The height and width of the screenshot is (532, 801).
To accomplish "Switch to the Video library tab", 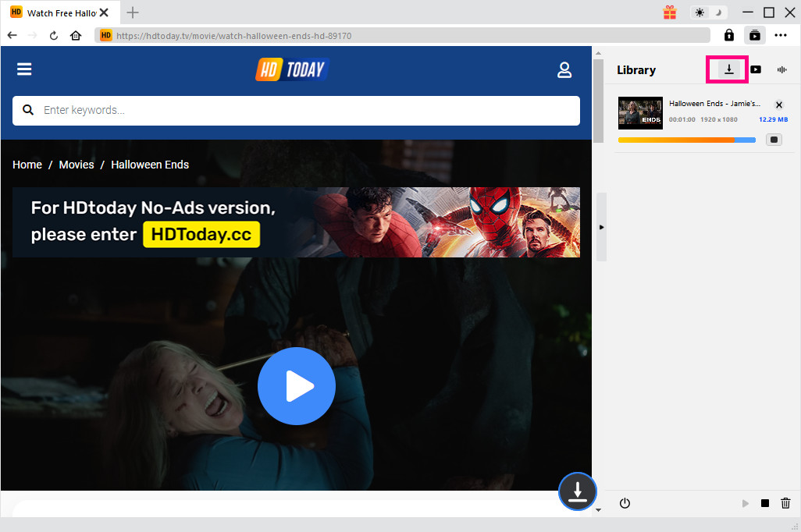I will (x=756, y=69).
